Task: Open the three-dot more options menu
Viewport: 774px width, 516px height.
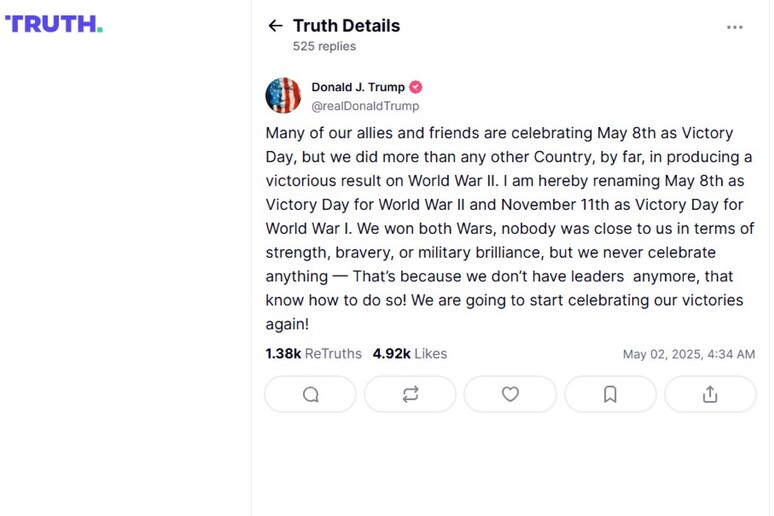Action: (735, 27)
